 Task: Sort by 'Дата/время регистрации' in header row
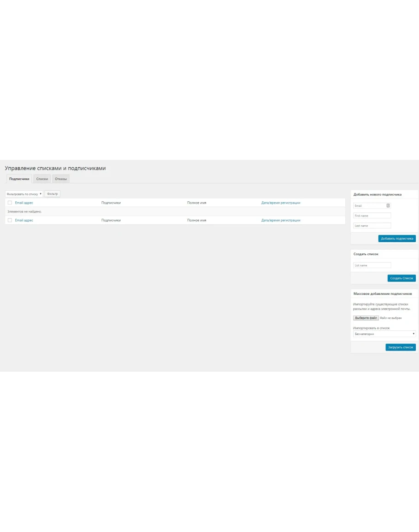tap(280, 203)
